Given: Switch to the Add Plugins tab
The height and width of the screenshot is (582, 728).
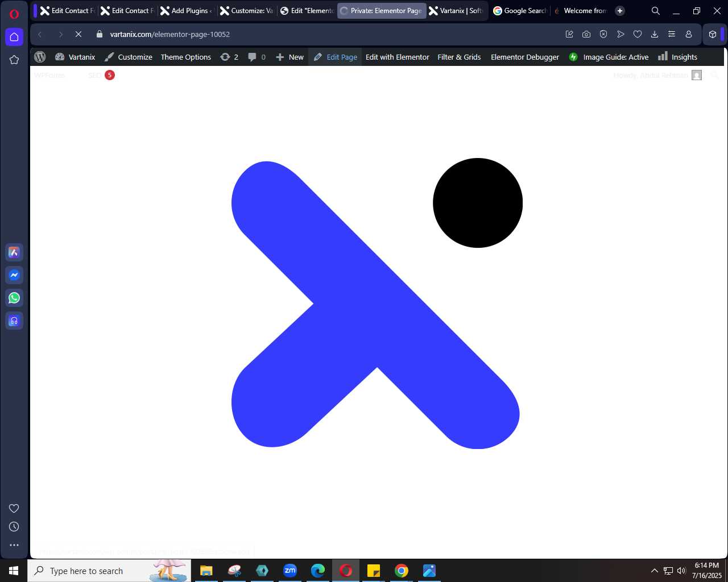Looking at the screenshot, I should point(186,11).
